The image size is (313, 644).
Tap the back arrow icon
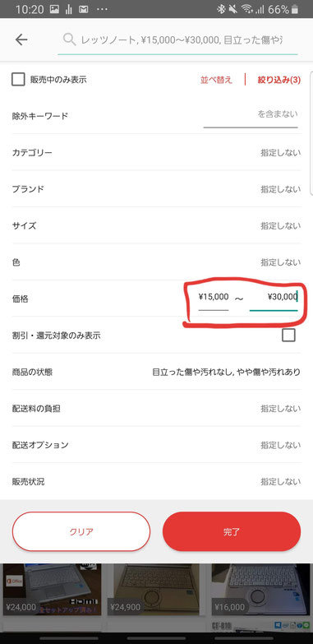pyautogui.click(x=21, y=39)
